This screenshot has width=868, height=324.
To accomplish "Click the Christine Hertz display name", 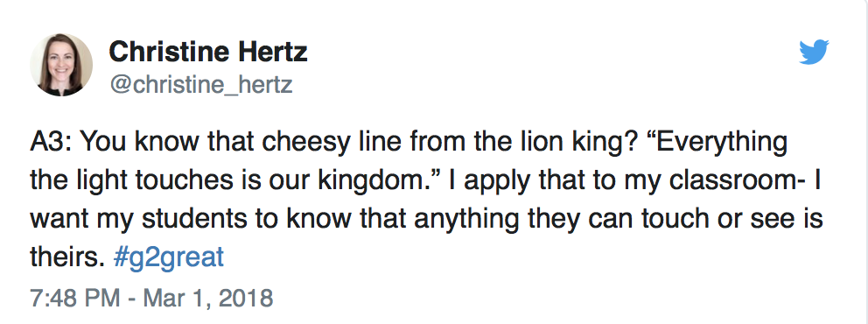I will 208,53.
